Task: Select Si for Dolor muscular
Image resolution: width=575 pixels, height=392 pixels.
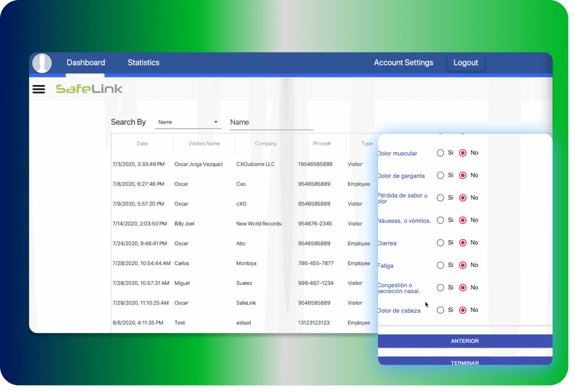Action: point(440,153)
